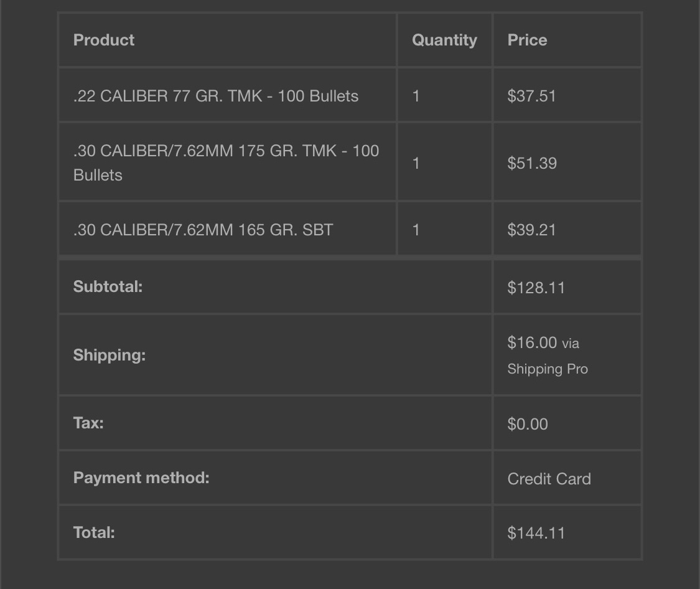Open the .22 CALIBER 77 GR. TMK product
The width and height of the screenshot is (700, 589).
pos(216,96)
